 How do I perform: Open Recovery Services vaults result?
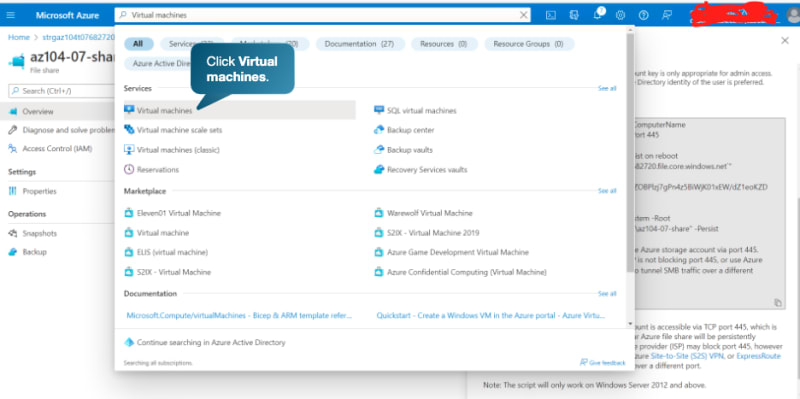point(427,169)
